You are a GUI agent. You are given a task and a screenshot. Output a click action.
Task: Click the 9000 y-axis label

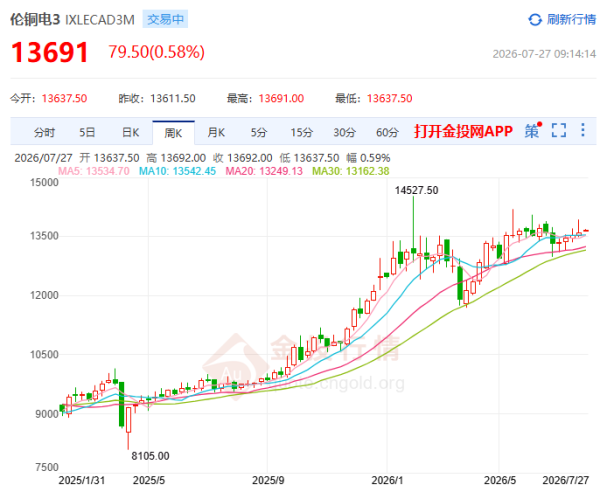tap(47, 413)
